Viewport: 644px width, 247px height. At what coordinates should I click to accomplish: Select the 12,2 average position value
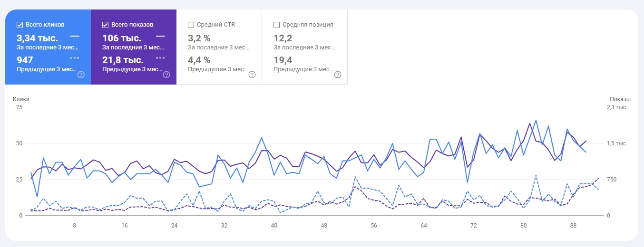point(283,38)
